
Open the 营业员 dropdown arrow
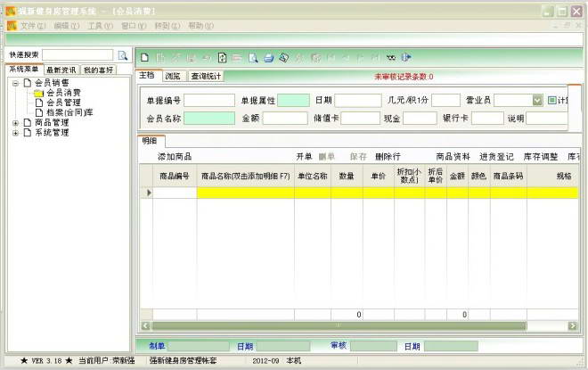click(538, 100)
